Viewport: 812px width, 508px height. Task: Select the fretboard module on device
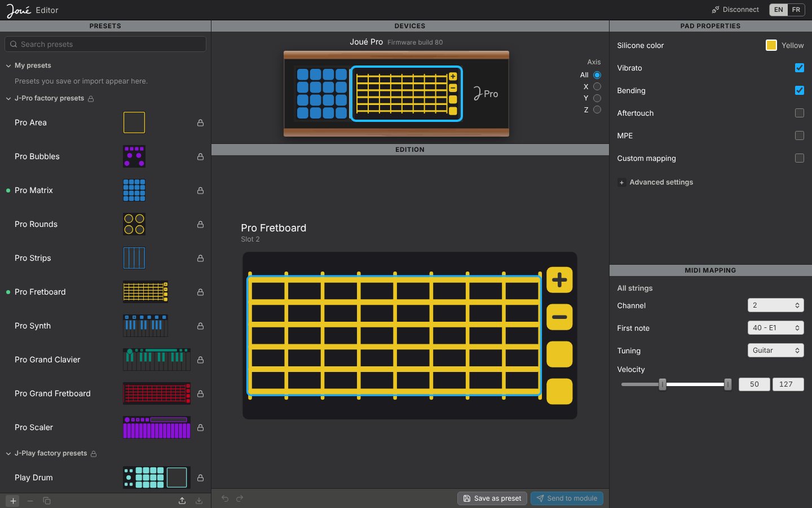pyautogui.click(x=407, y=94)
